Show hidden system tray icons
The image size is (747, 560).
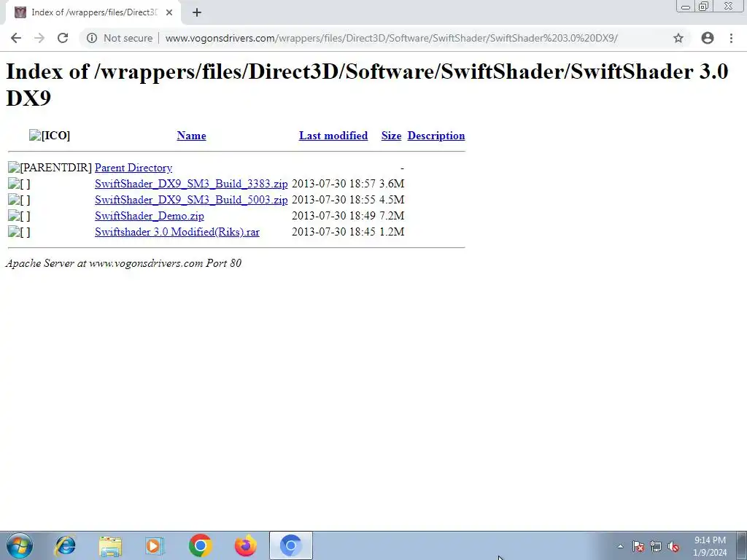pos(620,546)
